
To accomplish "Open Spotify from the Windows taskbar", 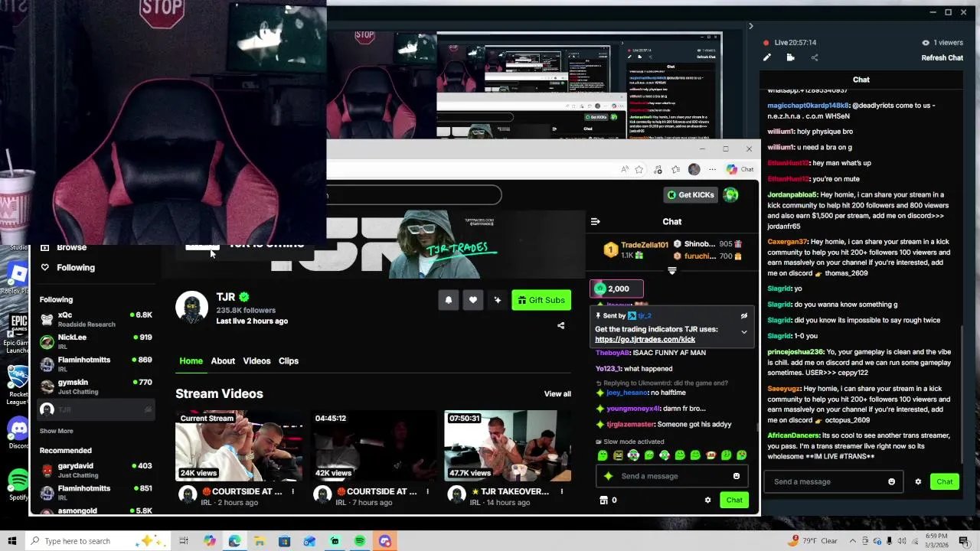I will click(360, 541).
